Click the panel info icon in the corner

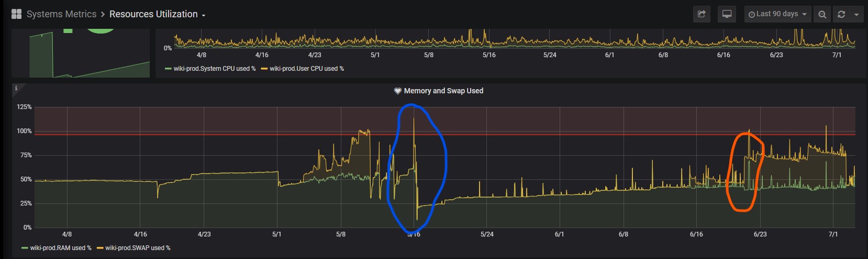[16, 88]
